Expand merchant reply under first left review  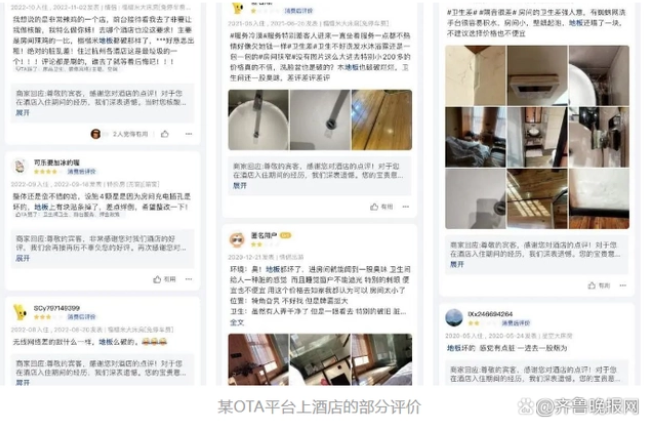(23, 113)
